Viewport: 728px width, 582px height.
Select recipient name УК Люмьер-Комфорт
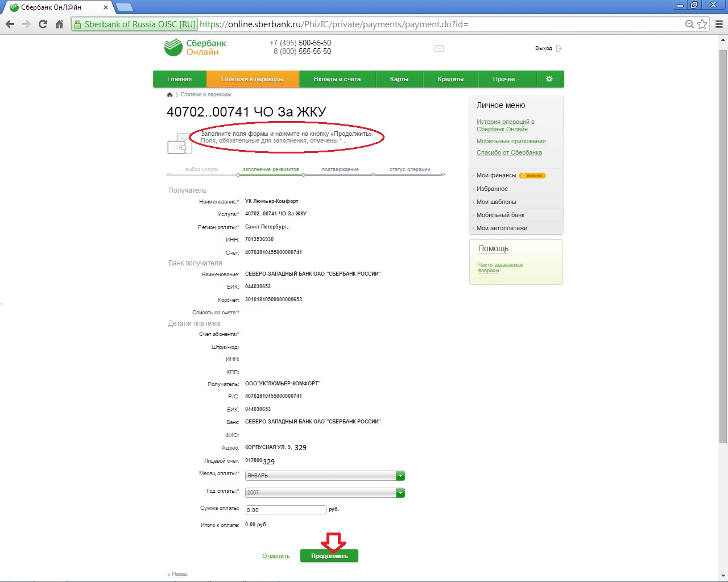point(271,201)
